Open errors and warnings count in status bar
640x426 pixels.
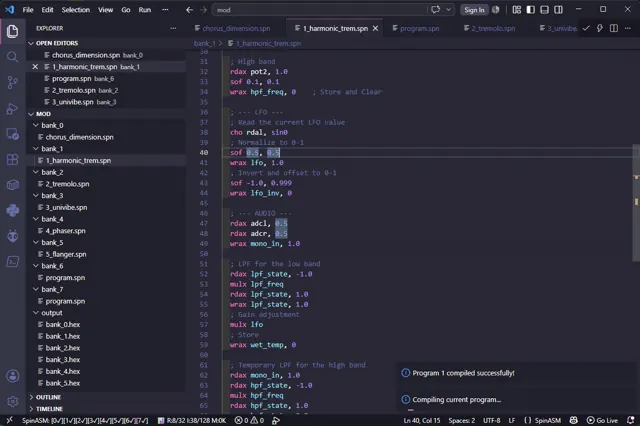pyautogui.click(x=249, y=420)
